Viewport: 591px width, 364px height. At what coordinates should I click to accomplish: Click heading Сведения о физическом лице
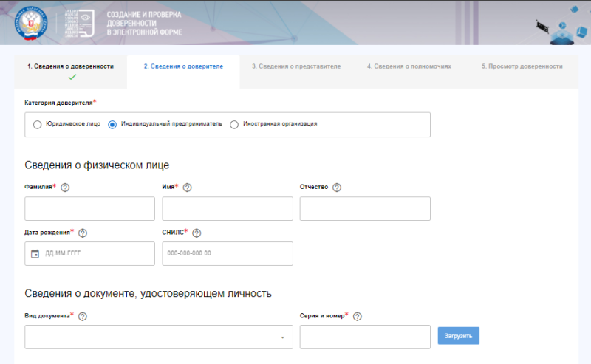[x=97, y=165]
